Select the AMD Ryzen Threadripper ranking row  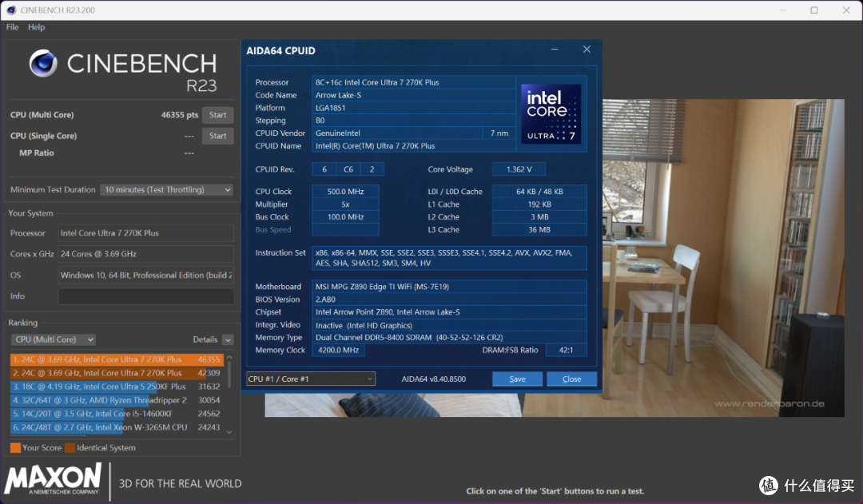point(117,400)
